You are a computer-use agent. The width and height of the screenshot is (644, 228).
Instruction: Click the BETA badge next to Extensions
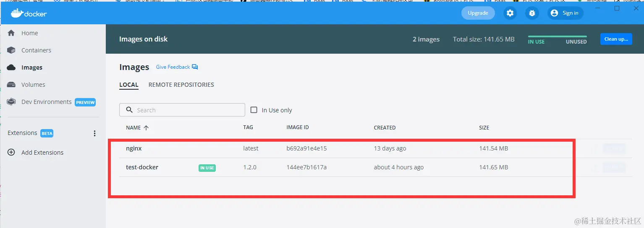(x=47, y=133)
